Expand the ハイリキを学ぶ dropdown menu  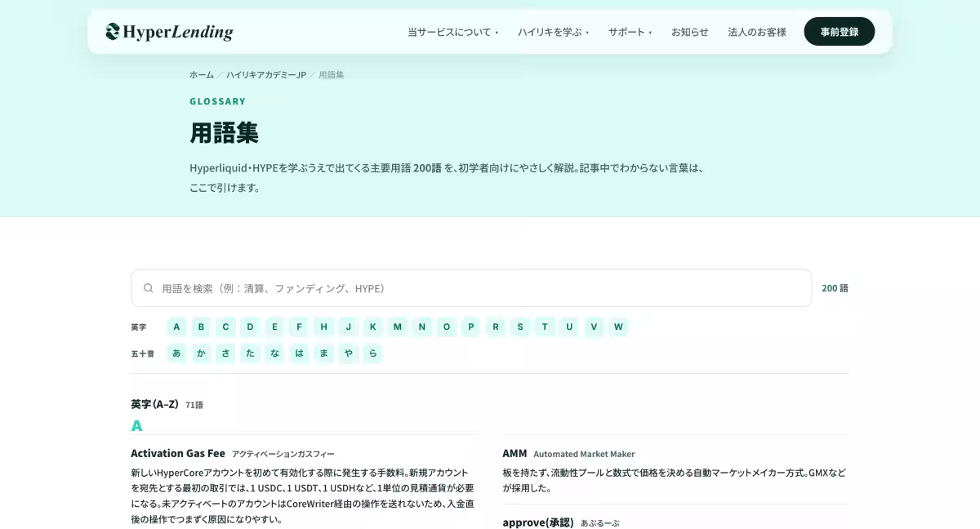pyautogui.click(x=553, y=32)
